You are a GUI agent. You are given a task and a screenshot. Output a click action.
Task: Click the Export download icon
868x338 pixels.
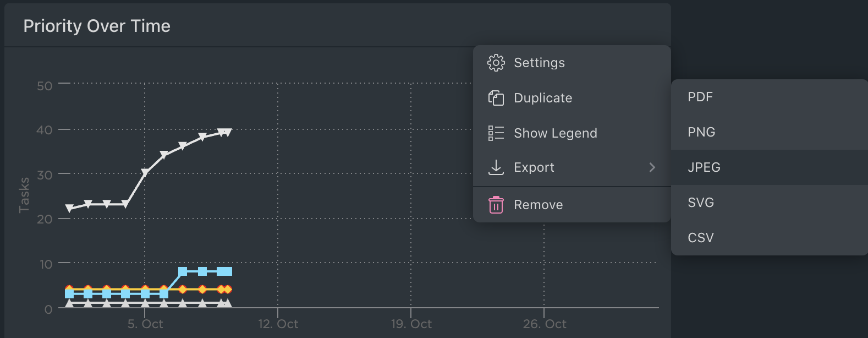coord(496,167)
